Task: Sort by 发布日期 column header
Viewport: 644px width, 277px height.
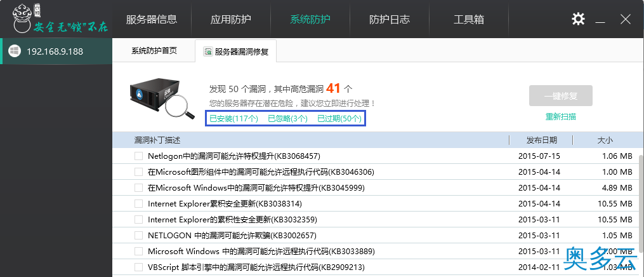Action: [541, 140]
